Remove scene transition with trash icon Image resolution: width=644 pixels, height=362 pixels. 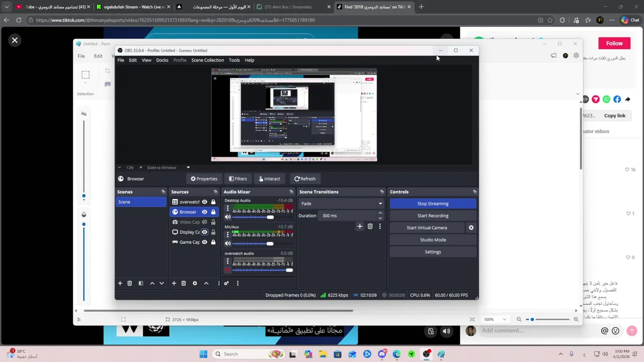click(370, 227)
